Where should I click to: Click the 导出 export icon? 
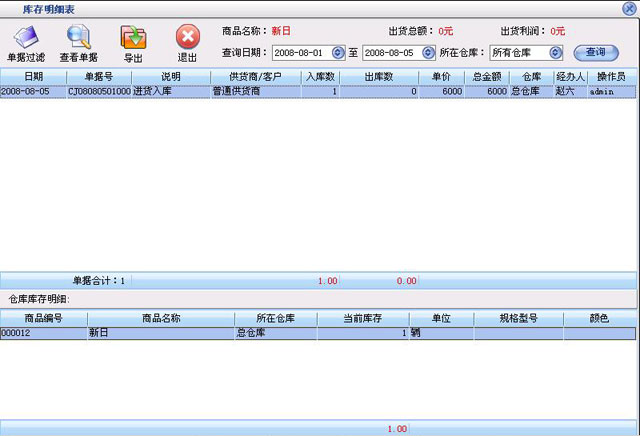[x=133, y=40]
